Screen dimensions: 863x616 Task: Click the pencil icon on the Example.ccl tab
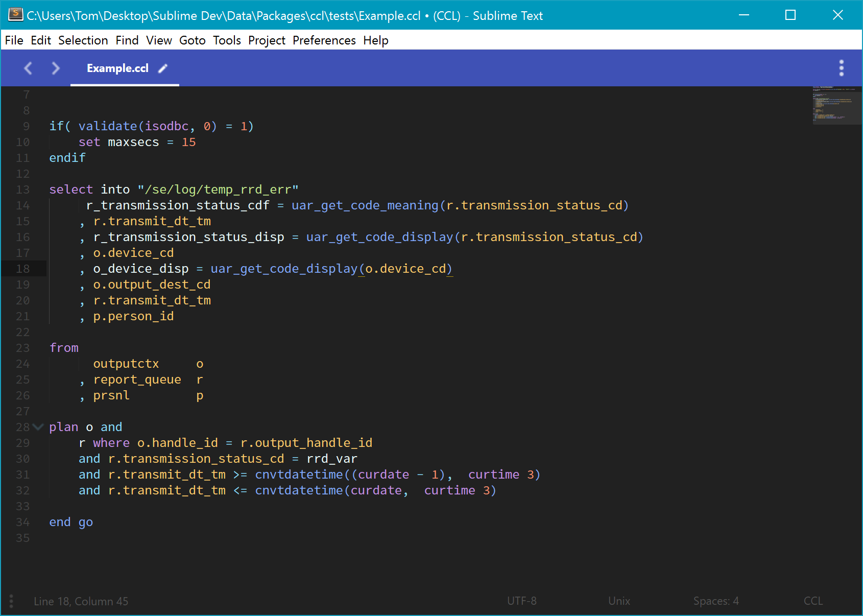point(163,68)
